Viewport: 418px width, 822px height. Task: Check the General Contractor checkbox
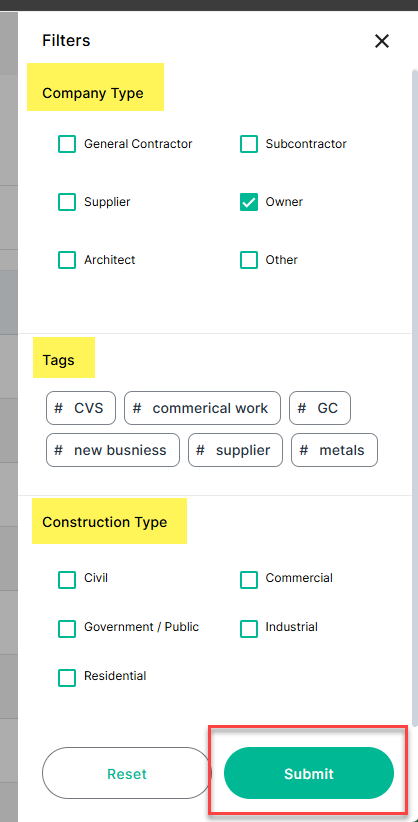(67, 144)
